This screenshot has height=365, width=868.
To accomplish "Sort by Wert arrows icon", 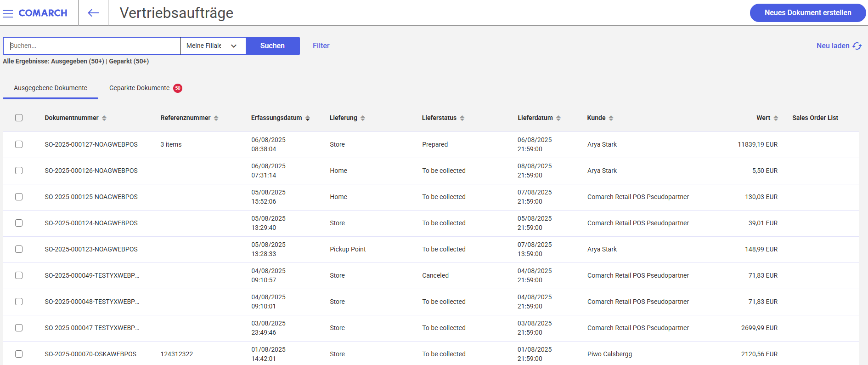I will click(776, 118).
